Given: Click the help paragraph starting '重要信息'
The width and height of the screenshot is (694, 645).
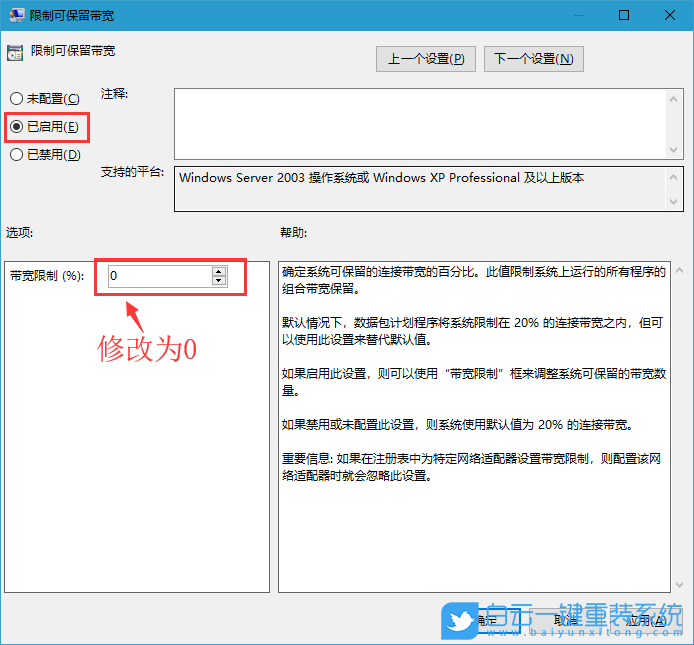Looking at the screenshot, I should pyautogui.click(x=471, y=467).
